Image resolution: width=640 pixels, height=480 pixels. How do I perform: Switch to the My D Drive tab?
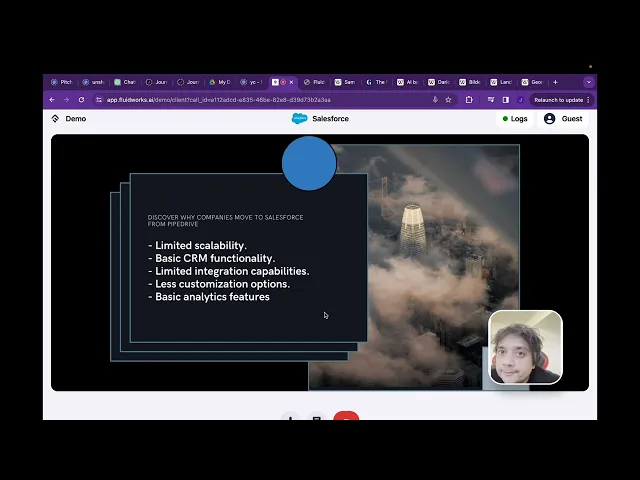click(220, 82)
